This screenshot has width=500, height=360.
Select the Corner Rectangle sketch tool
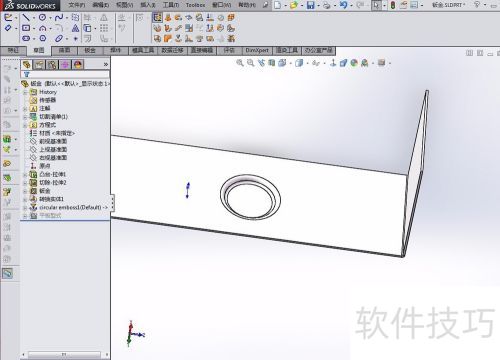tap(26, 28)
